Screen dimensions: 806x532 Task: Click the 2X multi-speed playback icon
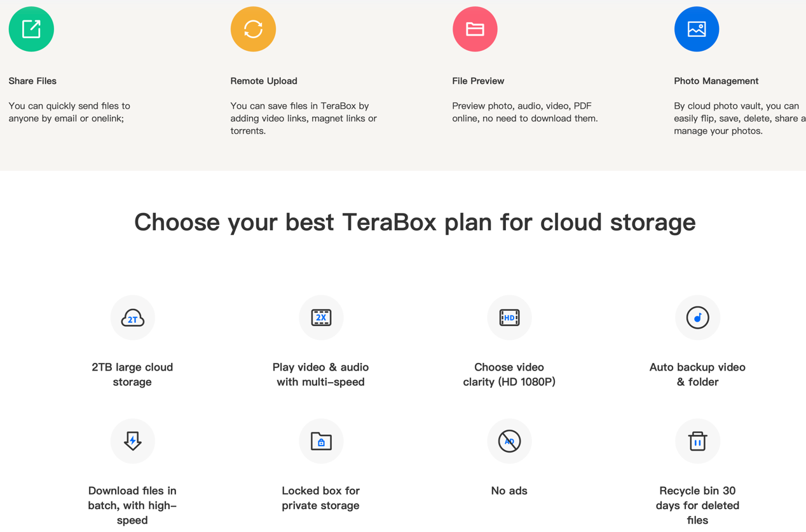coord(321,317)
